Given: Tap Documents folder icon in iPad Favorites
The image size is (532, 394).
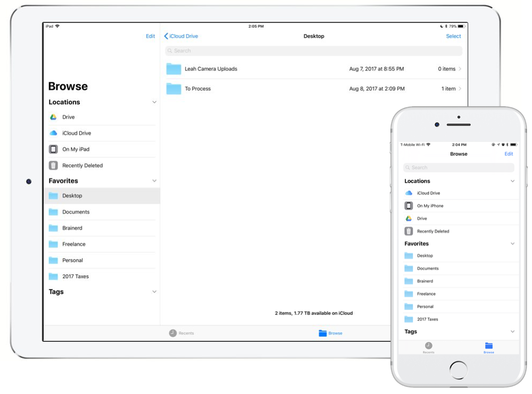Looking at the screenshot, I should click(53, 212).
